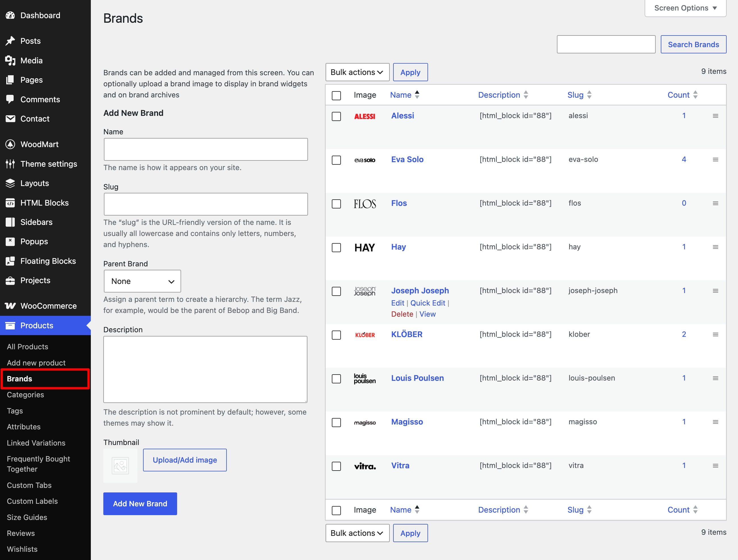Open the All Products submenu item

point(27,346)
